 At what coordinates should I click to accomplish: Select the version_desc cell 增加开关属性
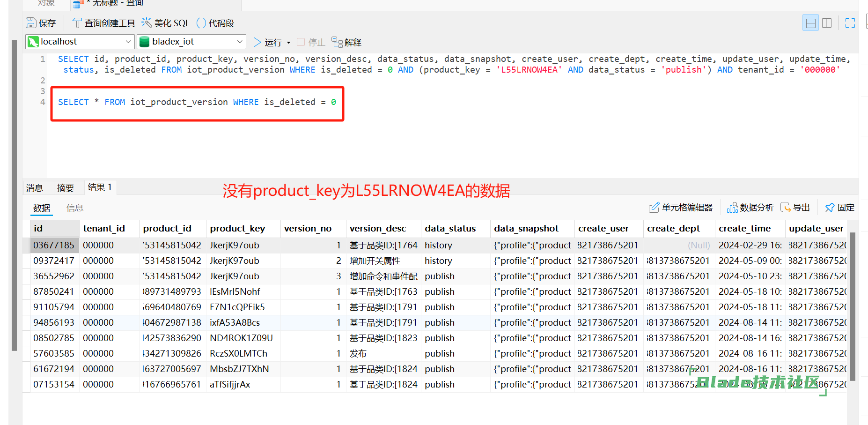point(383,261)
